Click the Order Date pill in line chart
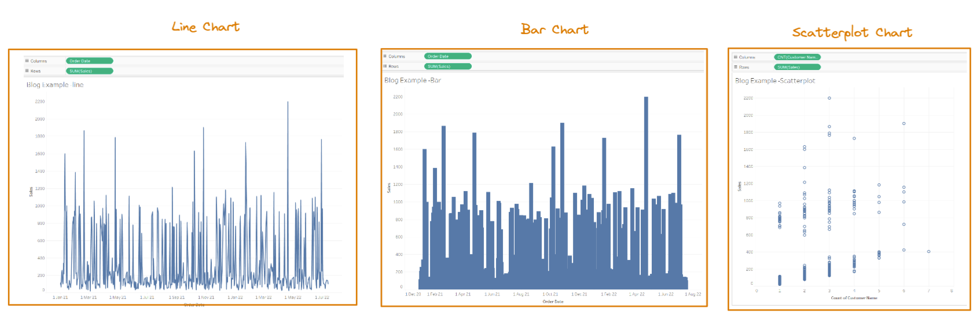The height and width of the screenshot is (327, 980). 90,61
